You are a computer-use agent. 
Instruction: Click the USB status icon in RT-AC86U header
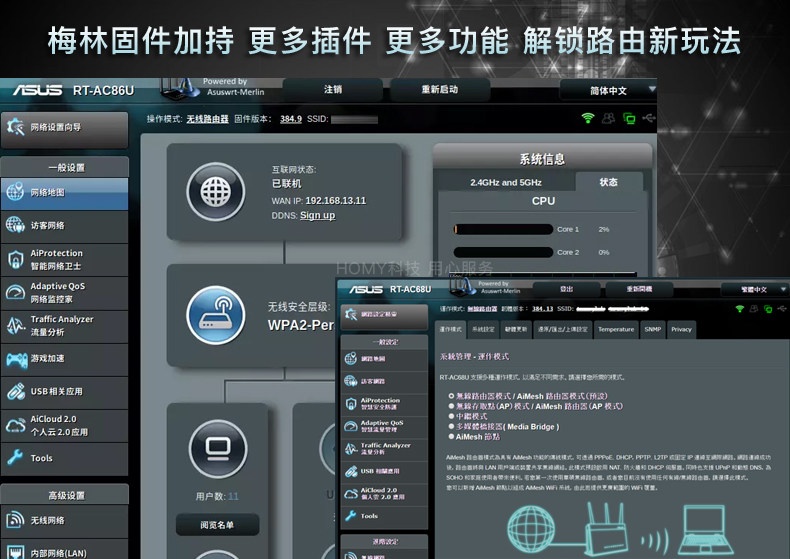pos(649,118)
